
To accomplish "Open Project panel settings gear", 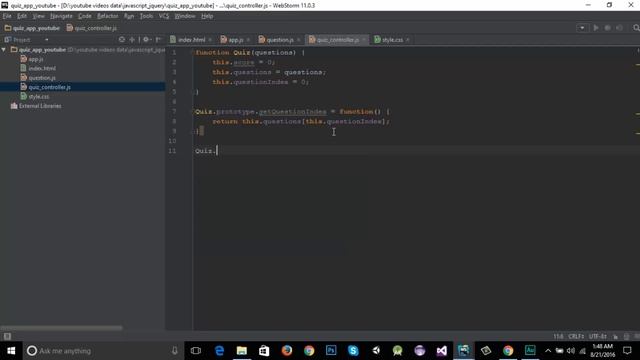I will tap(146, 40).
